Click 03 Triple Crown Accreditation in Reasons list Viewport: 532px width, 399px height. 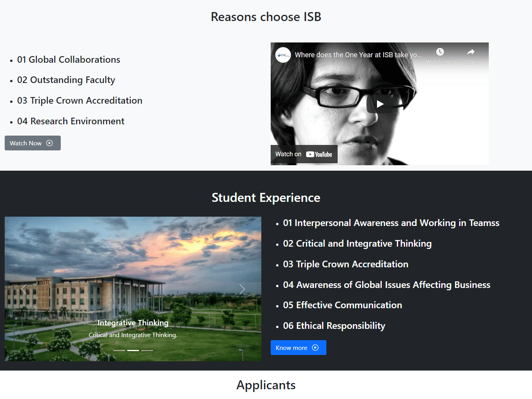(80, 101)
